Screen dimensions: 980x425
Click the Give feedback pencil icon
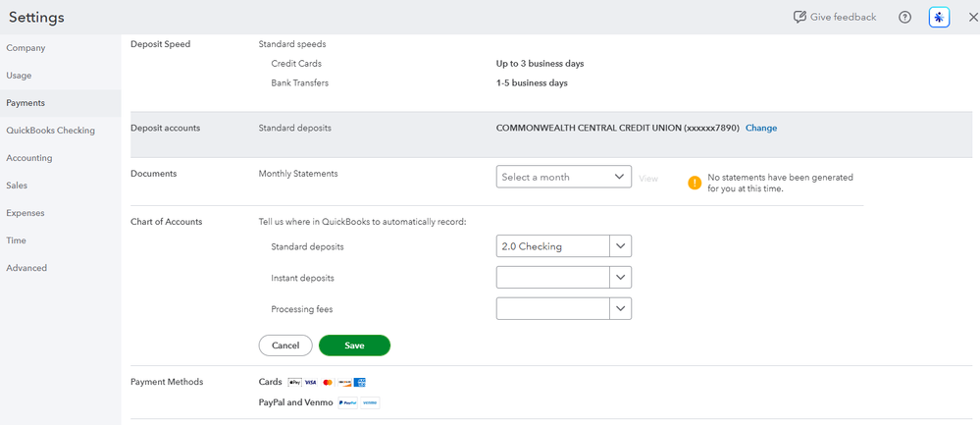tap(799, 18)
